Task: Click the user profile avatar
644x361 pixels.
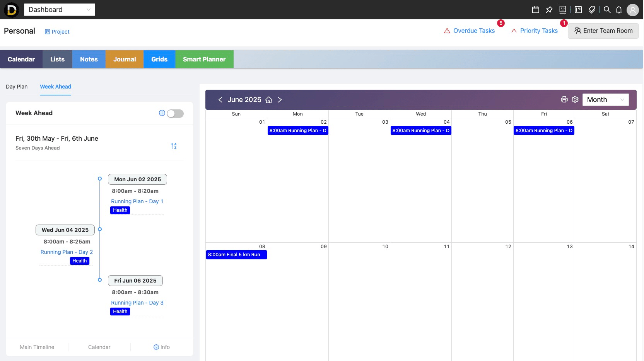Action: 632,10
